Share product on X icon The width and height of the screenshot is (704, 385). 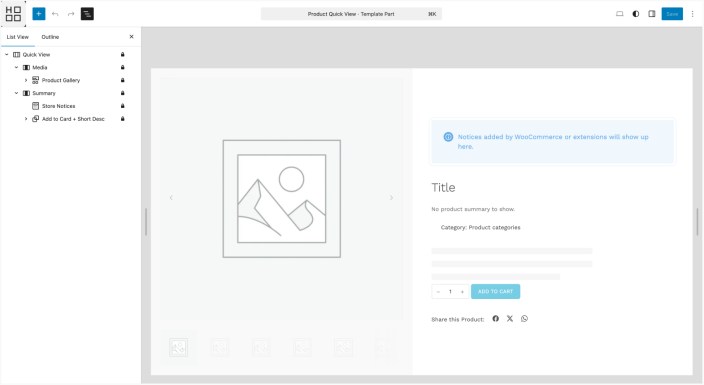(510, 319)
